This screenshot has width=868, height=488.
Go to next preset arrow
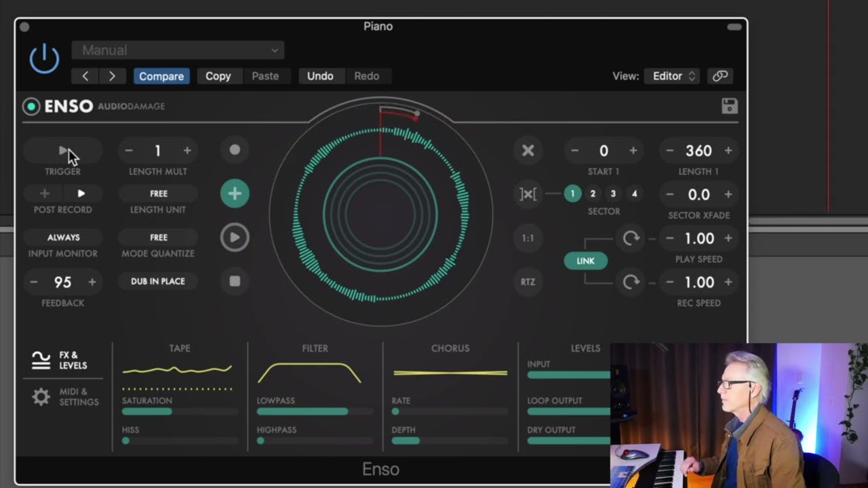point(113,76)
